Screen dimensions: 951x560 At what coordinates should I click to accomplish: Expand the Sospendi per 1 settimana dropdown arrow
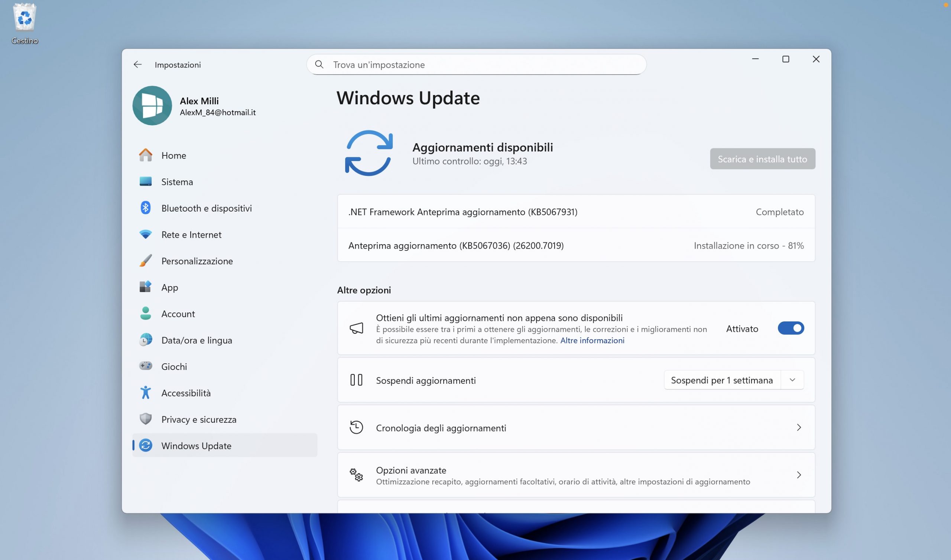click(792, 380)
